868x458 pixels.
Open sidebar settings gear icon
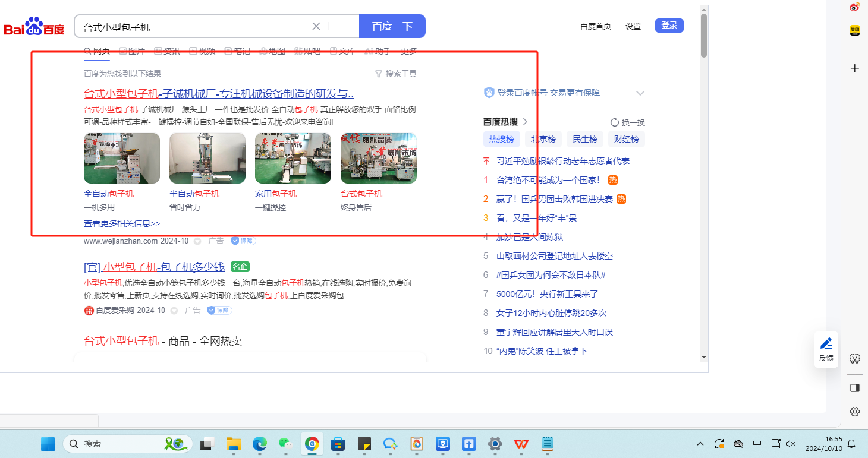pos(854,412)
